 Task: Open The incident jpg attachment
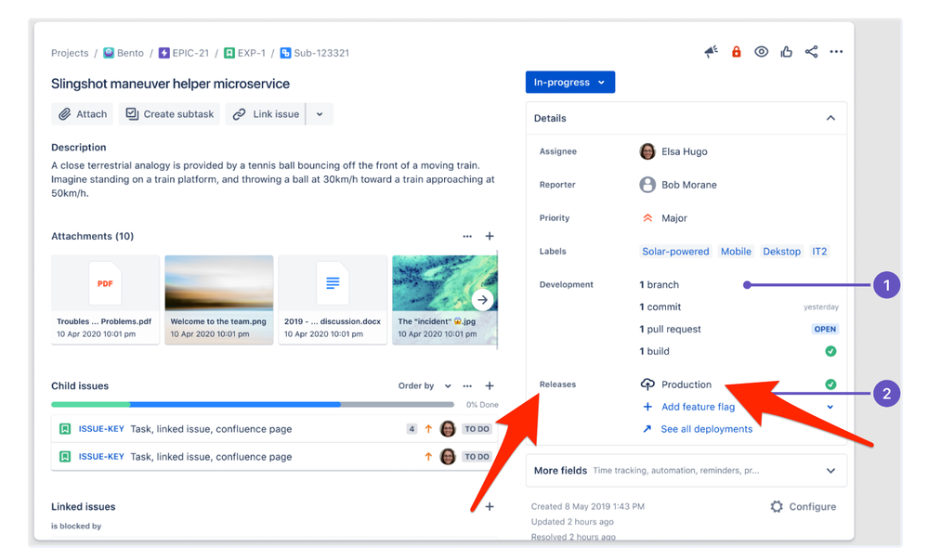click(444, 300)
